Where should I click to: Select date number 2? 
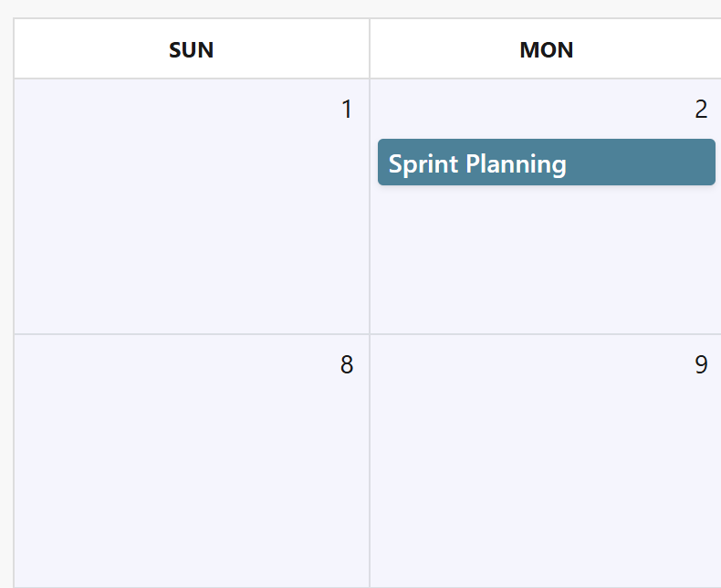coord(701,110)
